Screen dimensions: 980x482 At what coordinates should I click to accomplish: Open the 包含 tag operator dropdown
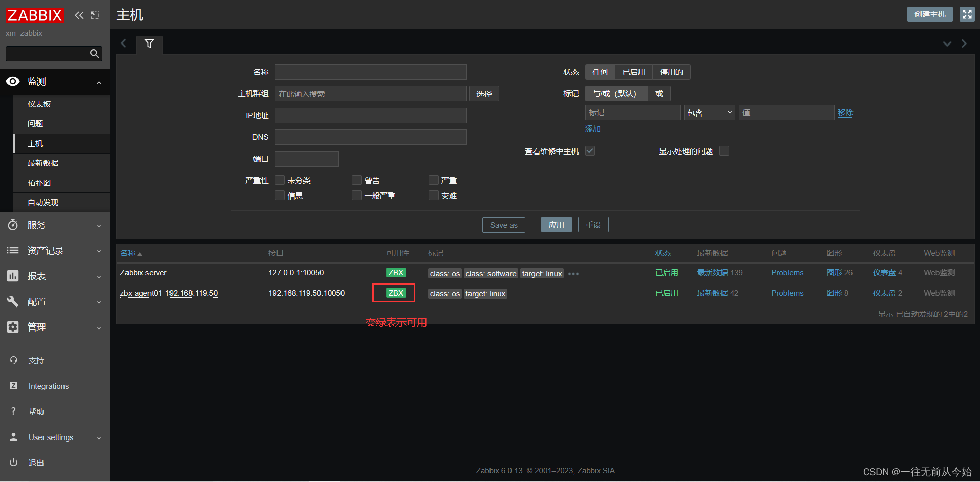[x=709, y=112]
